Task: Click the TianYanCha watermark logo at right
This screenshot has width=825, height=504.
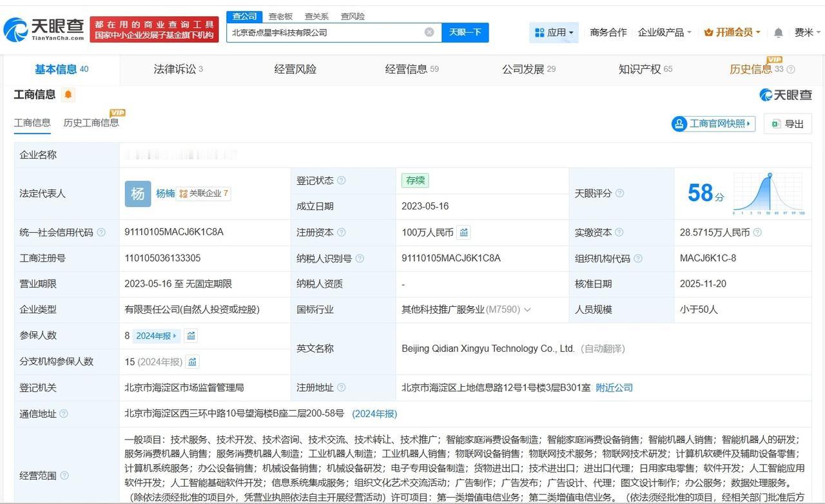Action: [786, 95]
